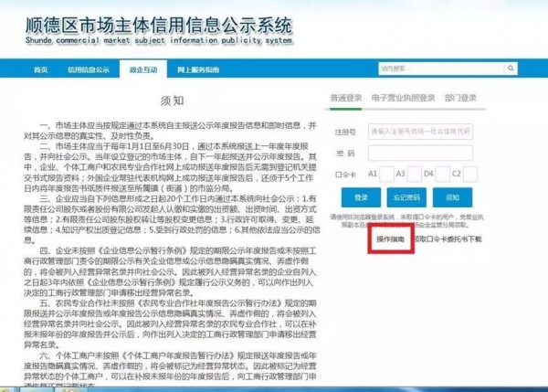The image size is (548, 392).
Task: Click the A3 token card box
Action: click(x=413, y=173)
